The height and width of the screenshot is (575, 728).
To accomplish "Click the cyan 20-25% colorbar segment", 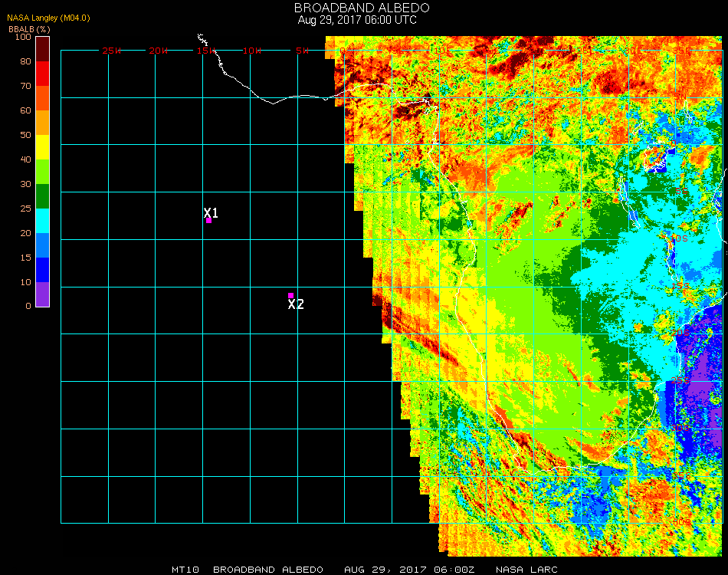I will (x=43, y=221).
